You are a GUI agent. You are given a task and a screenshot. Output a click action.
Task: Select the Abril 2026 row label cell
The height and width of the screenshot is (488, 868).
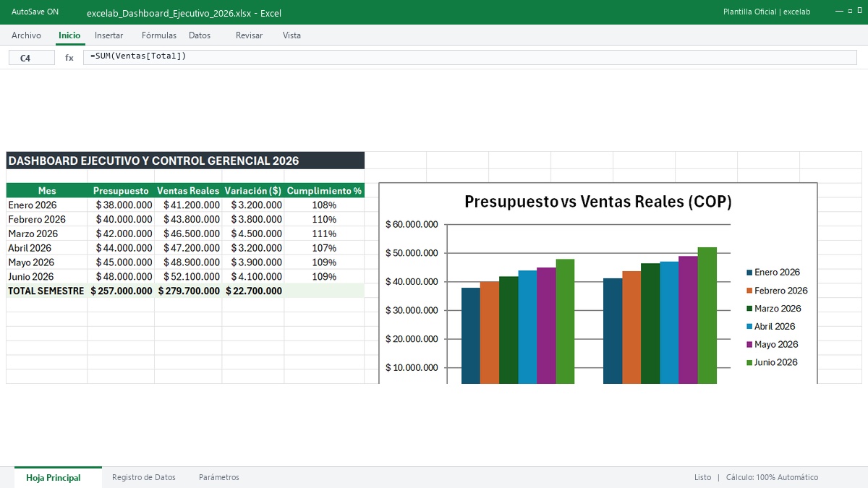click(47, 248)
